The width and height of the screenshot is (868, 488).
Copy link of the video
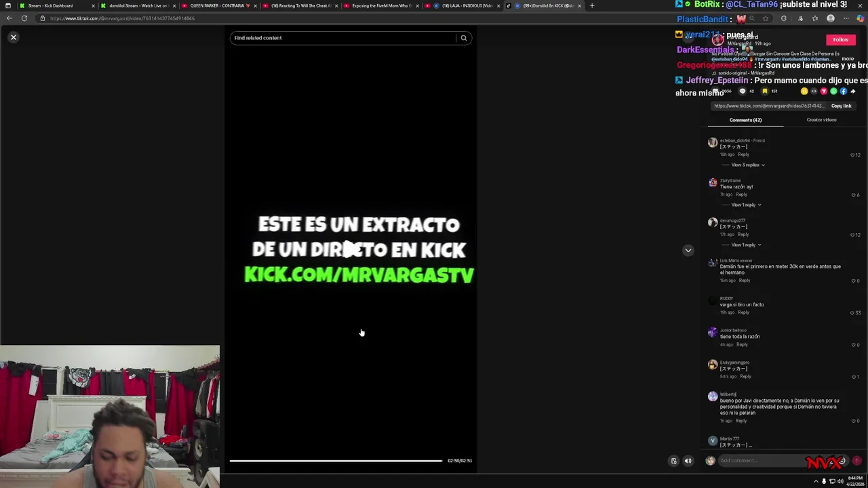tap(841, 106)
